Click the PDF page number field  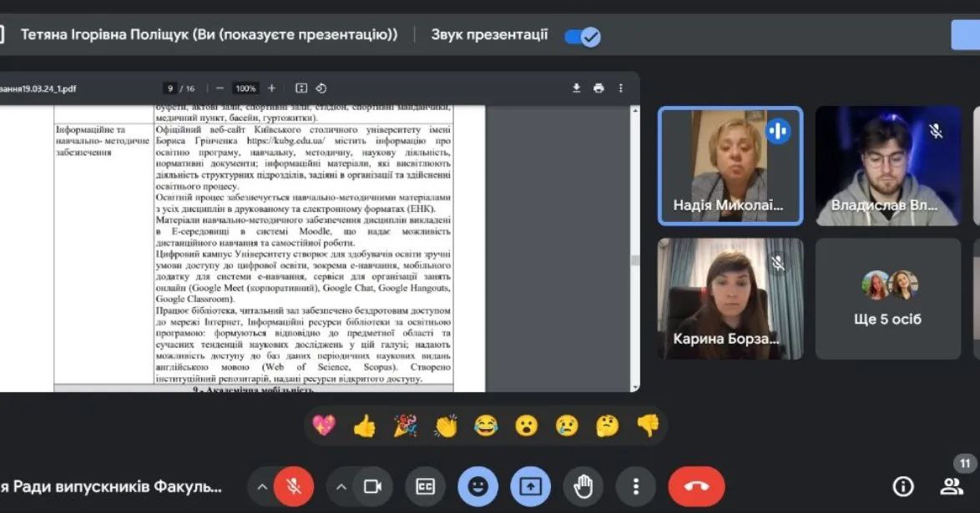170,88
